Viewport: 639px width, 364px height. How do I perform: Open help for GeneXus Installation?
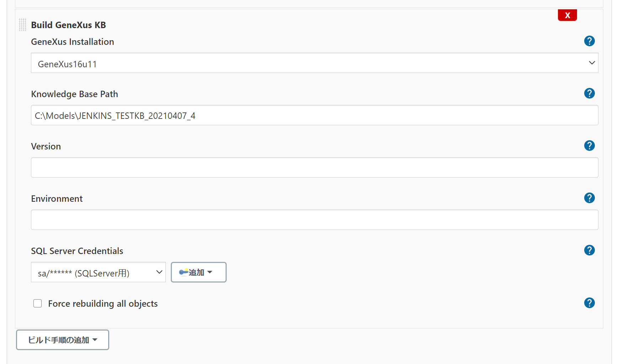coord(589,41)
